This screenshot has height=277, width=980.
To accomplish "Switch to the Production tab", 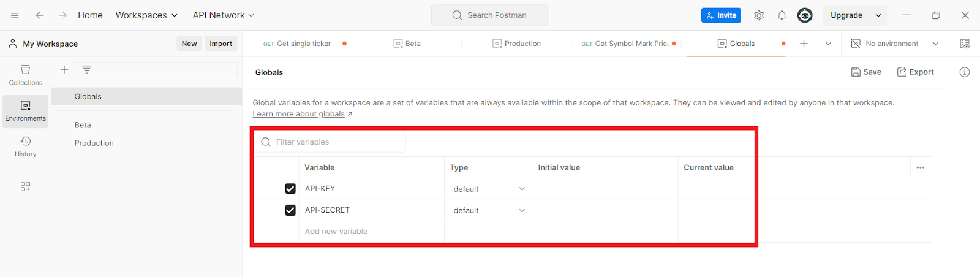I will point(516,44).
